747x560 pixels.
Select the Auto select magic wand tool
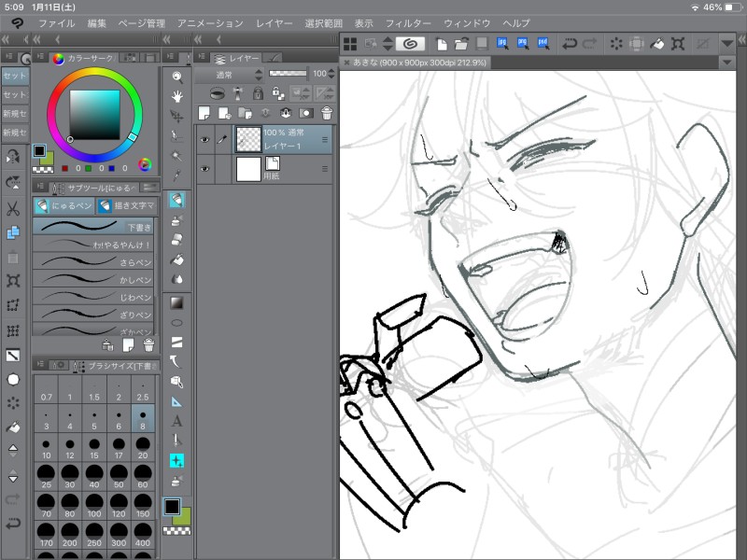(x=176, y=156)
